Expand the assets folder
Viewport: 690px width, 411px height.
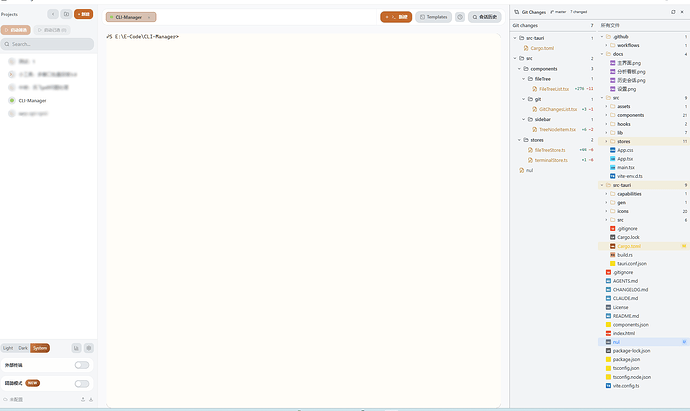(x=606, y=106)
